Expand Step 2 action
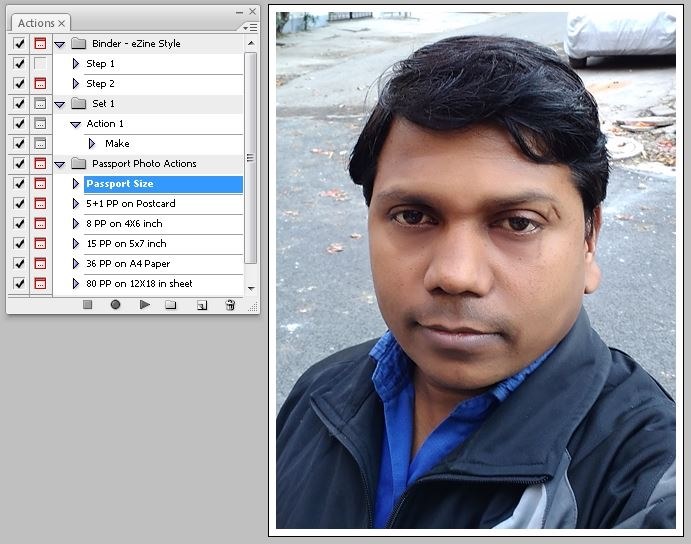691x544 pixels. pos(75,83)
